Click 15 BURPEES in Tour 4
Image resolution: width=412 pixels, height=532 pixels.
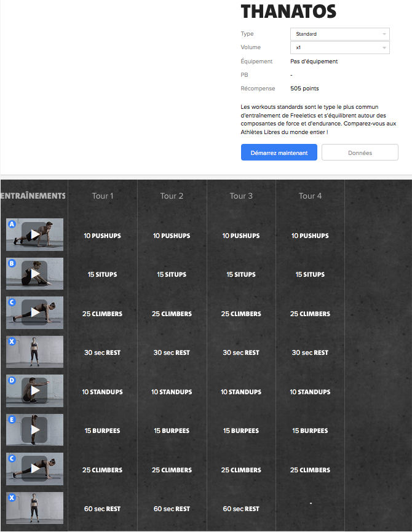[x=311, y=431]
